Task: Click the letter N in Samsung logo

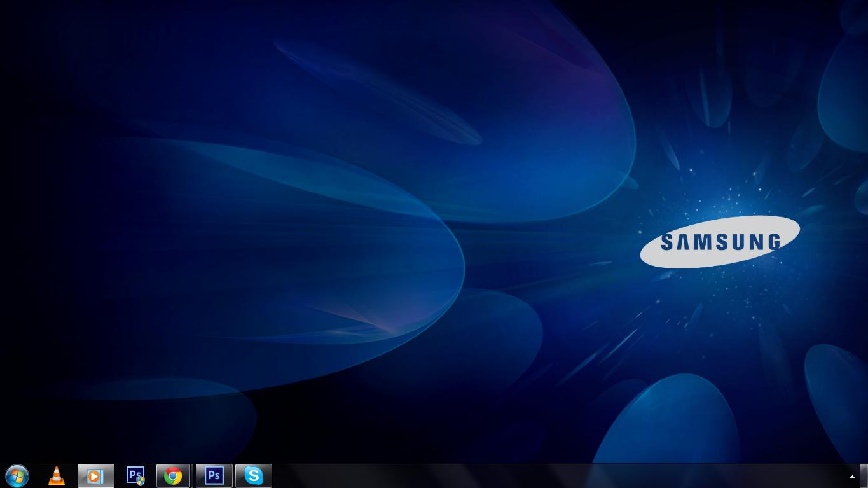Action: pyautogui.click(x=755, y=242)
